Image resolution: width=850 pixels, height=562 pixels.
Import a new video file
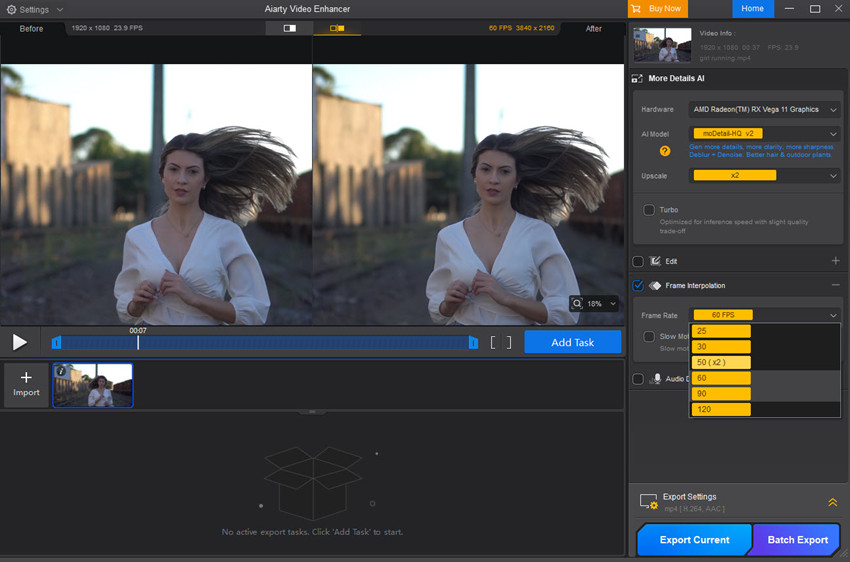[x=26, y=384]
